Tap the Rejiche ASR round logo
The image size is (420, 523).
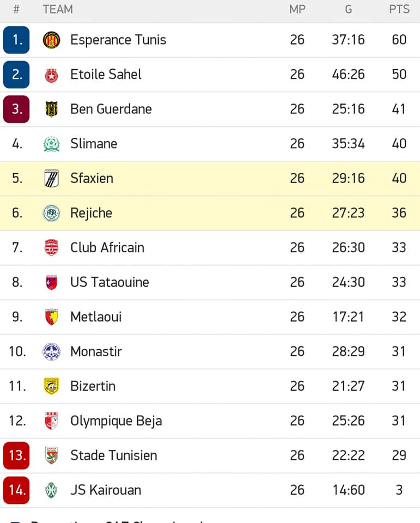(x=51, y=213)
